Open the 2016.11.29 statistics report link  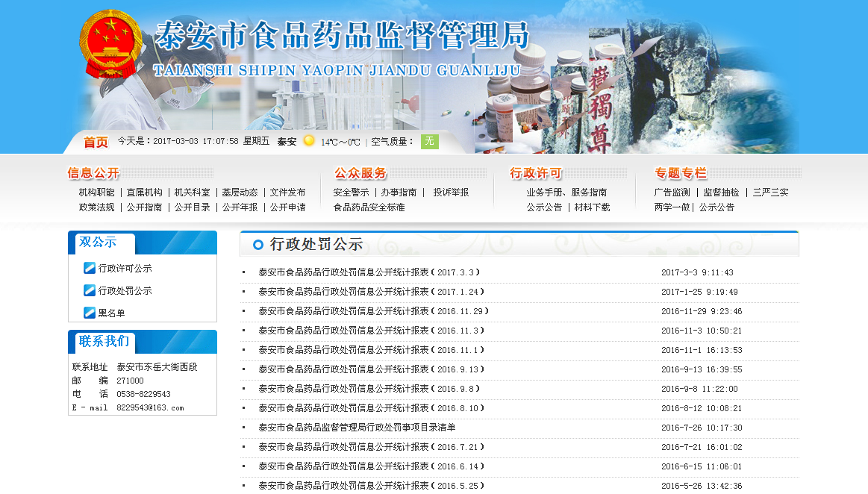(373, 311)
